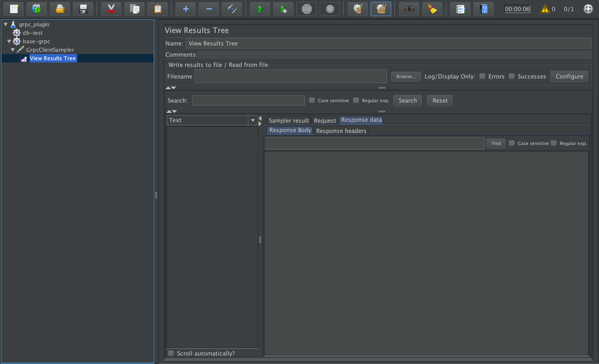Switch to the Sampler result tab
599x364 pixels.
289,120
